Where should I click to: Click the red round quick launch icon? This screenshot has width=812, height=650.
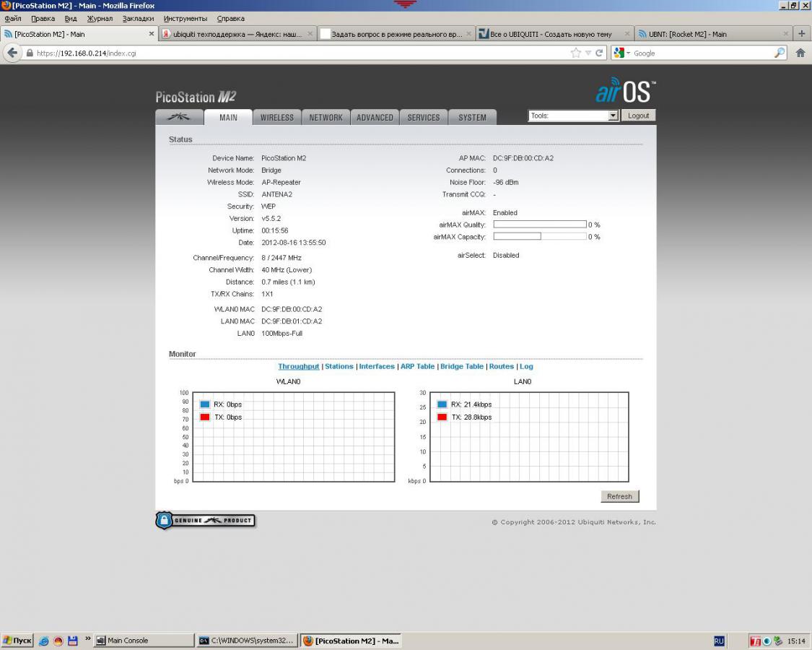58,641
